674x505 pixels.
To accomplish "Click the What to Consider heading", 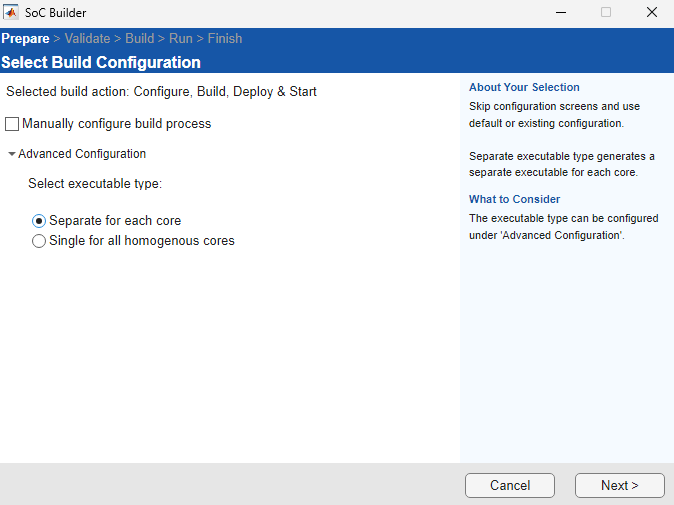I will click(514, 199).
